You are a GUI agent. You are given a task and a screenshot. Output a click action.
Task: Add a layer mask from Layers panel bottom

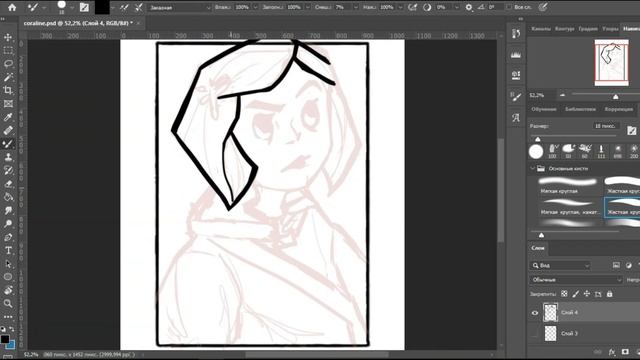point(625,352)
